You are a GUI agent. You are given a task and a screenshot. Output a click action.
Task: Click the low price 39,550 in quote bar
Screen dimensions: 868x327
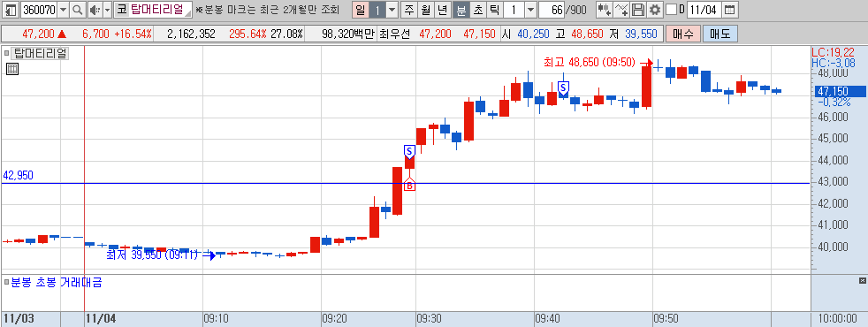point(641,34)
